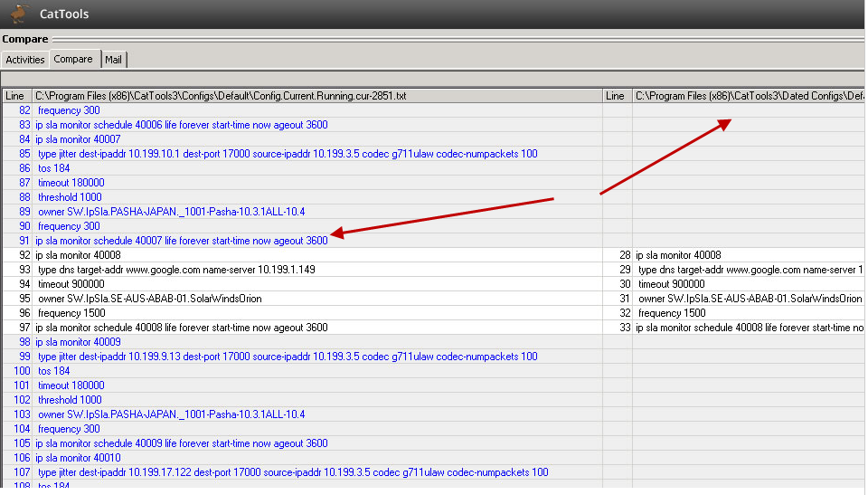Click the Dated Configs file path header
Viewport: 868px width, 495px height.
point(749,96)
